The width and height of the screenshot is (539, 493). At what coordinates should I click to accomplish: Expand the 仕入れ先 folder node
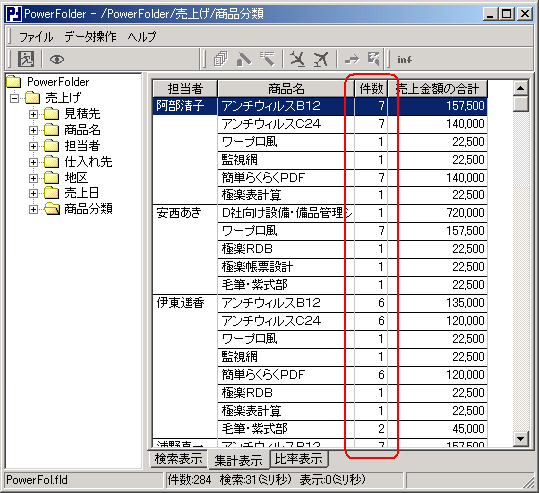[33, 162]
